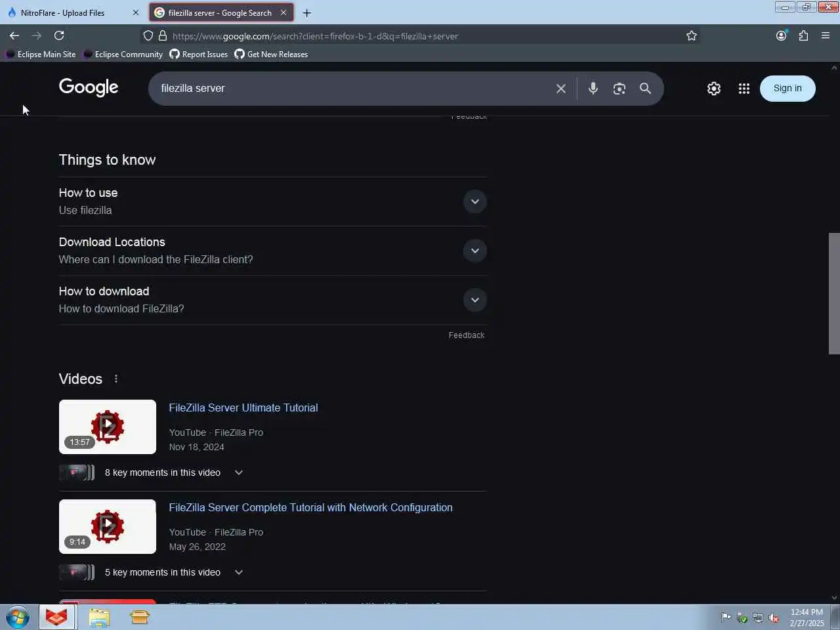This screenshot has height=630, width=840.
Task: Open the Action Center flag icon
Action: point(726,618)
